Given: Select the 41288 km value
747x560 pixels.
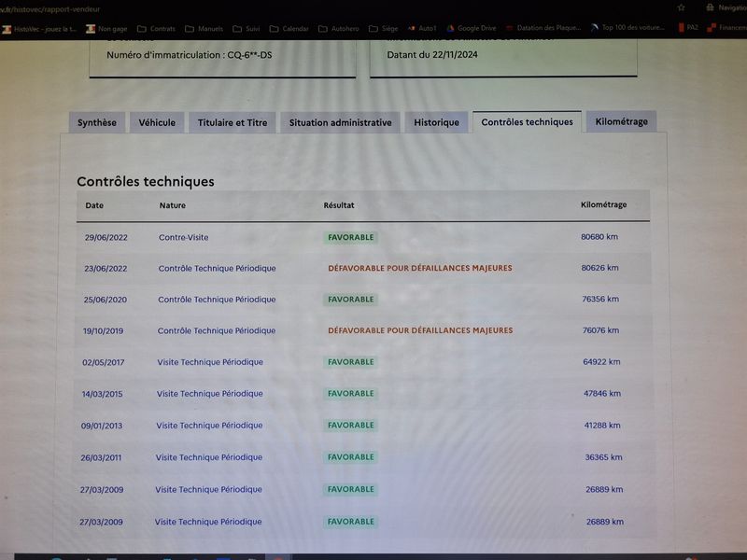Looking at the screenshot, I should click(602, 426).
